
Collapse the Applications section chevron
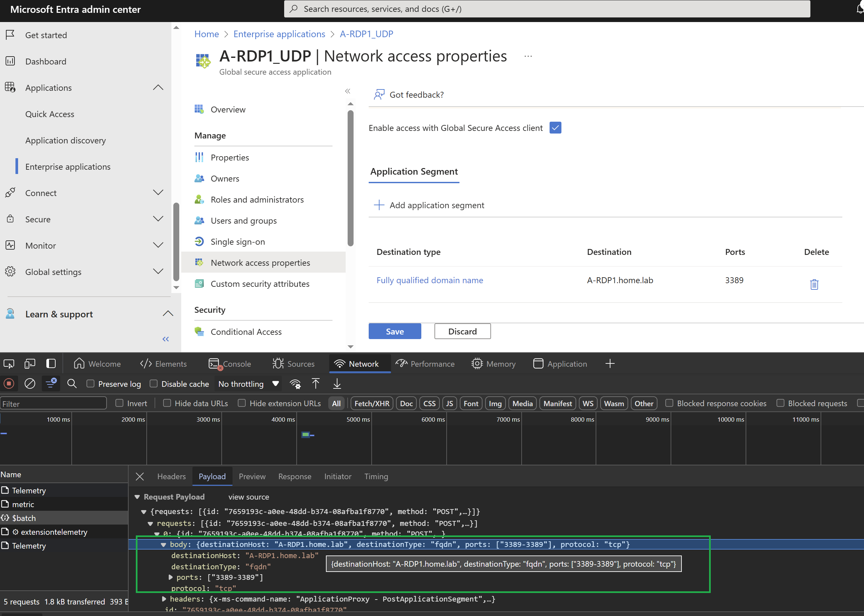point(158,87)
